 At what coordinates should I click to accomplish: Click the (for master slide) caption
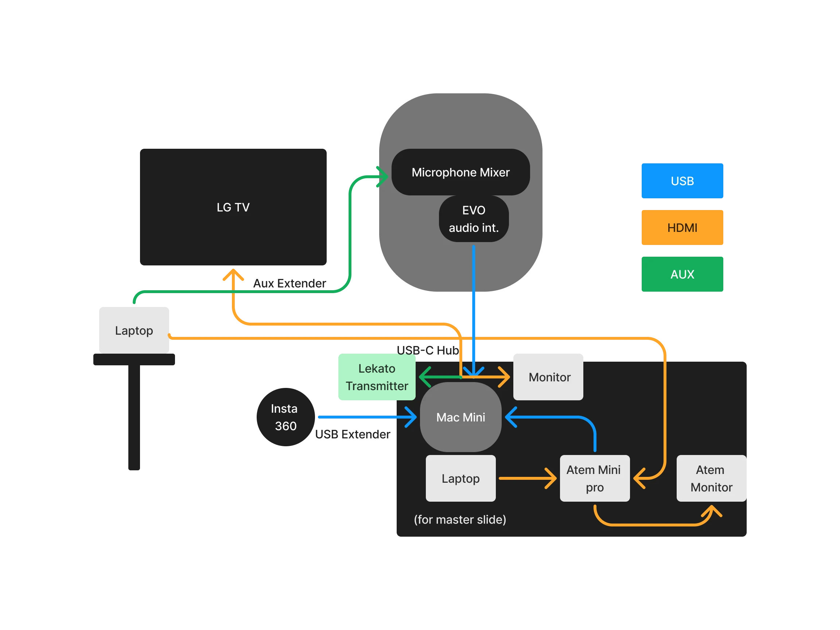coord(460,520)
